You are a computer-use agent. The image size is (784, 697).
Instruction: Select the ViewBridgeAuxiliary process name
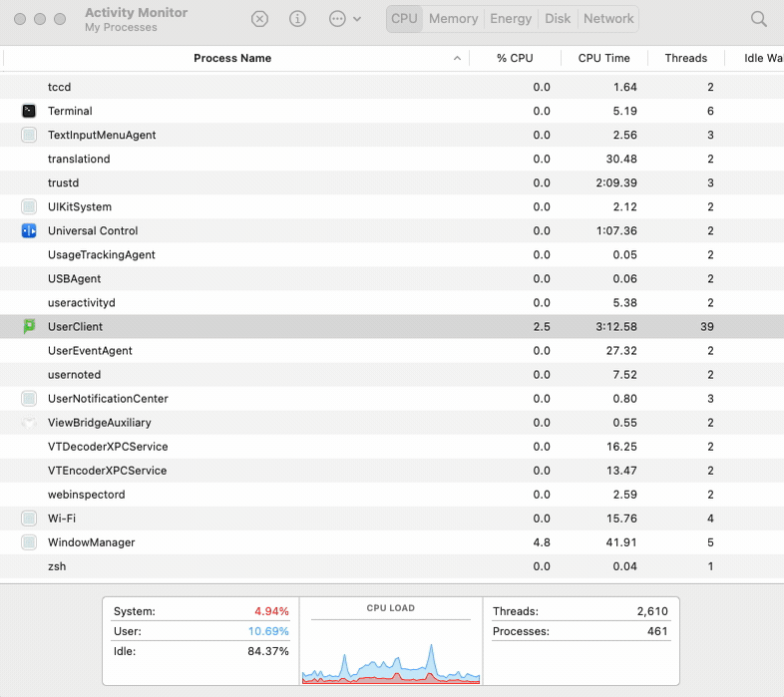point(100,423)
